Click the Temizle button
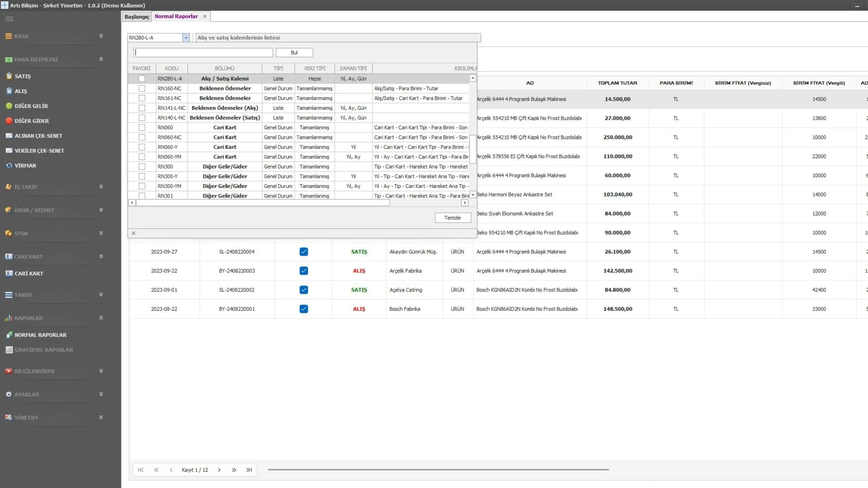The image size is (868, 488). tap(453, 218)
